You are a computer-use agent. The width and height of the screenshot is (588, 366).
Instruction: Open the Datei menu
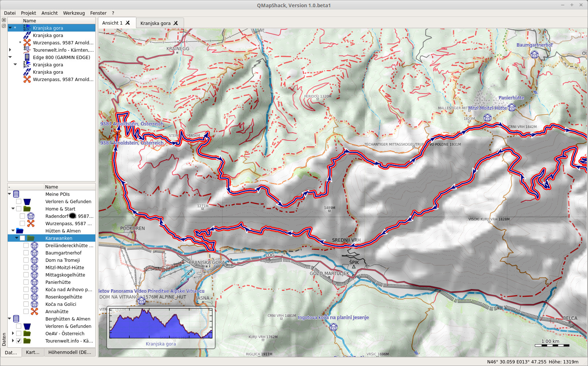10,13
